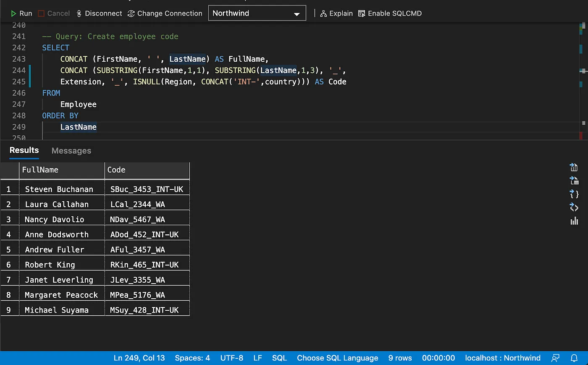
Task: Select result row number 9
Action: 9,310
